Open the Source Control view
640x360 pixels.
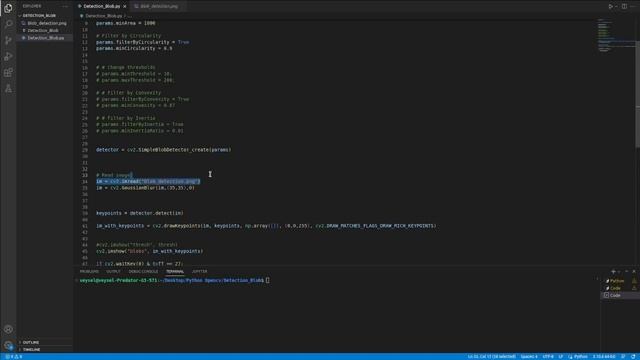[8, 40]
